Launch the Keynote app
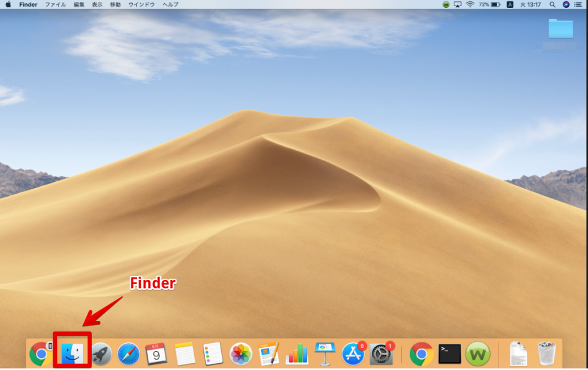Screen dimensions: 588x370 tap(325, 354)
